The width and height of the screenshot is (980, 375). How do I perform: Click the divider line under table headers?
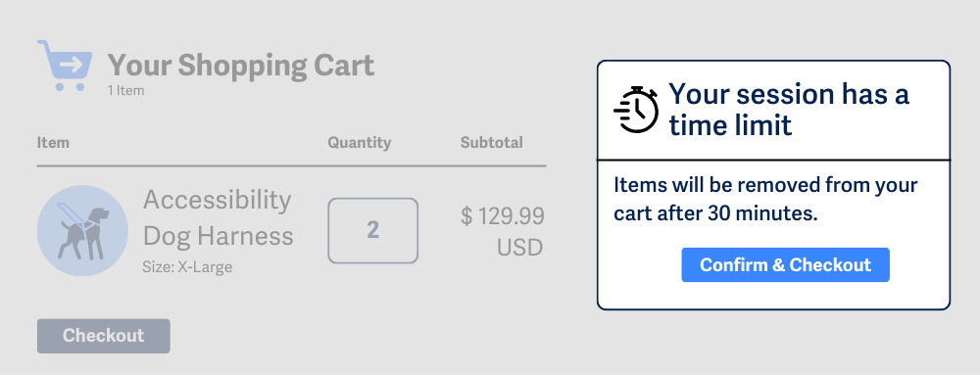291,166
